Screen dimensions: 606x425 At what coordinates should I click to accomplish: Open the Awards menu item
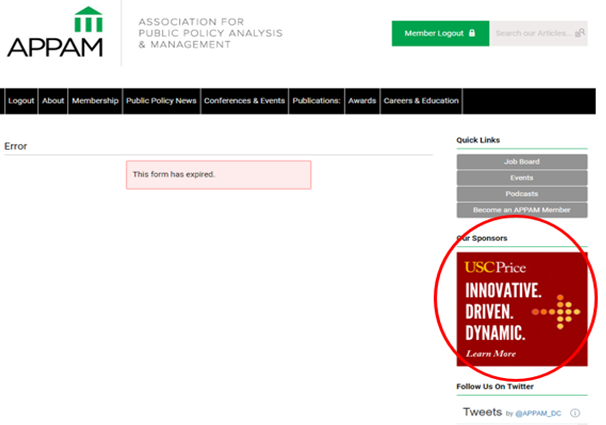tap(362, 101)
